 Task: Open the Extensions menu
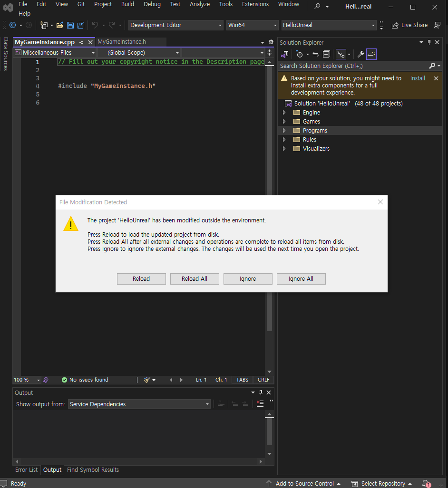255,4
